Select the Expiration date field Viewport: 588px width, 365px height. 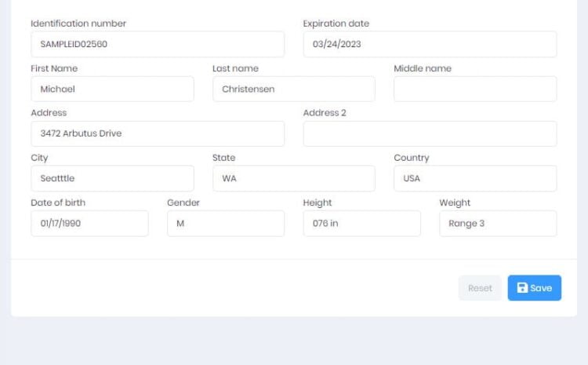[430, 44]
